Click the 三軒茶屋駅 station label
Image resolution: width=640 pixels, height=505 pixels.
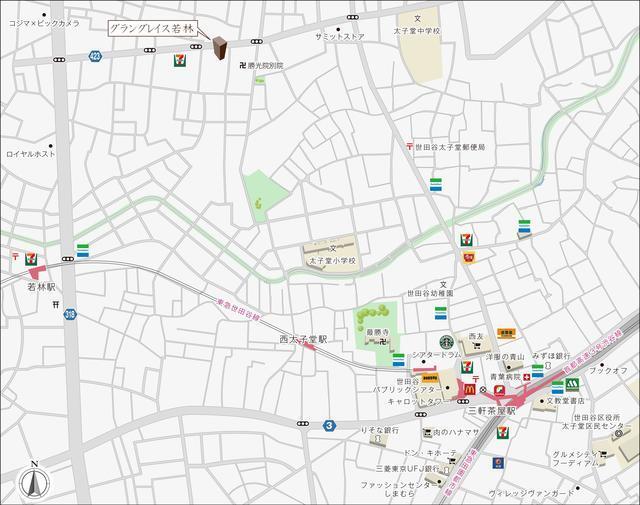[490, 411]
